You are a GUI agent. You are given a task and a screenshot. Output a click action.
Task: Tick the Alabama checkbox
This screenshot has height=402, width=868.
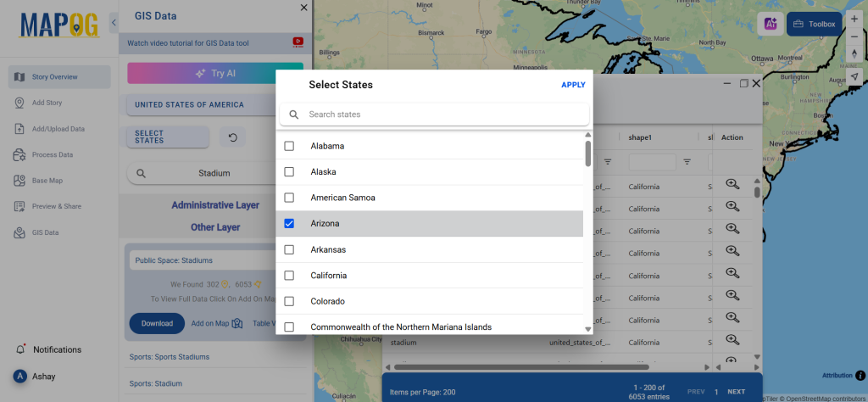click(289, 146)
